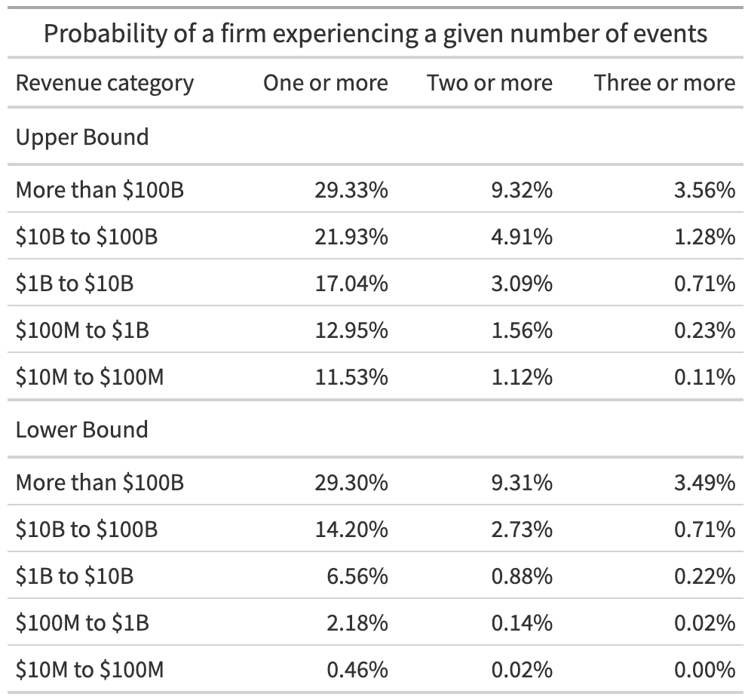Select the 2.18% cell
Viewport: 751px width, 700px height.
pos(357,623)
